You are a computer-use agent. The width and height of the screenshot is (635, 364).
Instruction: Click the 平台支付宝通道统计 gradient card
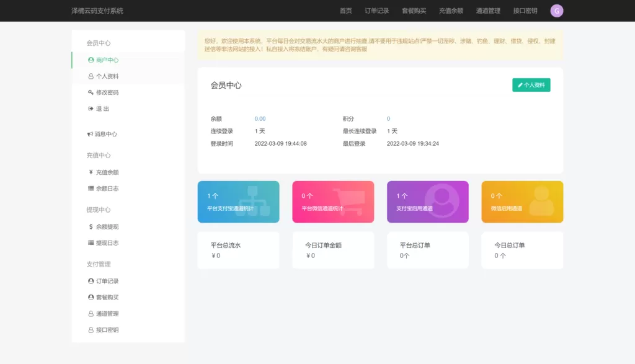[x=238, y=202]
